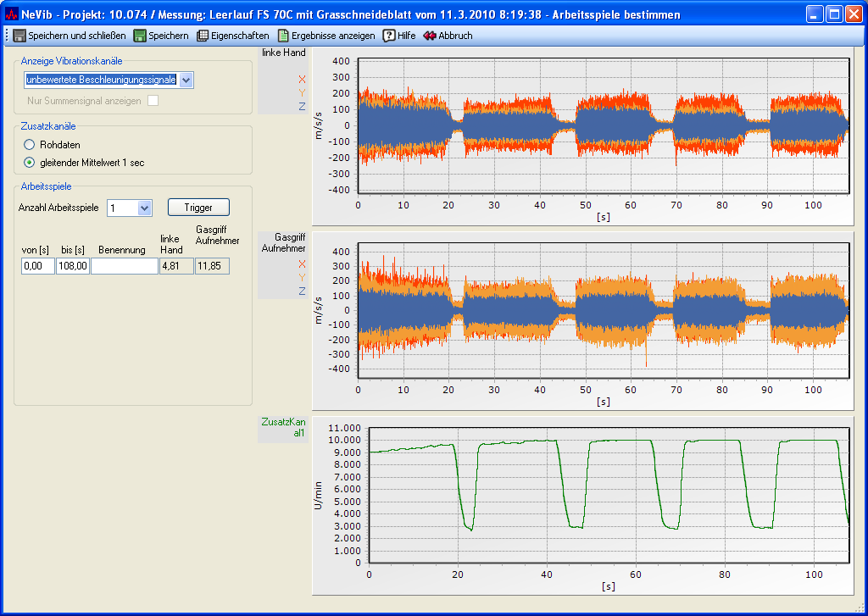This screenshot has height=616, width=868.
Task: Click the Ergebnisse anzeigen toolbar label
Action: click(333, 36)
